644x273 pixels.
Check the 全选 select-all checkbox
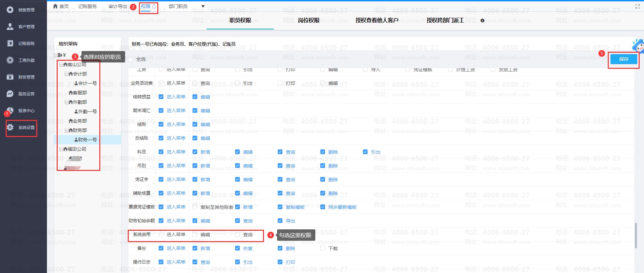click(131, 59)
